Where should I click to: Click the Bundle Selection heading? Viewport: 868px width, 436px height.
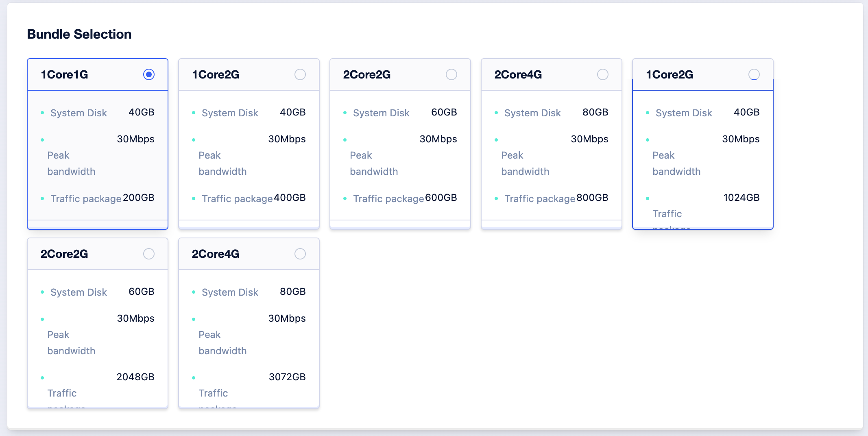pos(79,34)
